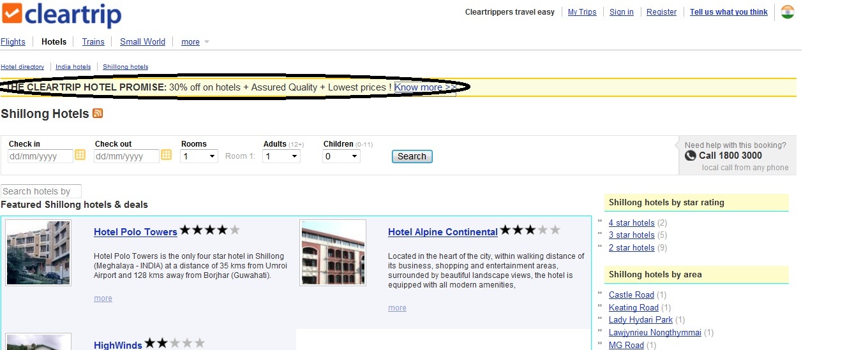Click the 'Call 1800 3000' help text

pyautogui.click(x=730, y=156)
